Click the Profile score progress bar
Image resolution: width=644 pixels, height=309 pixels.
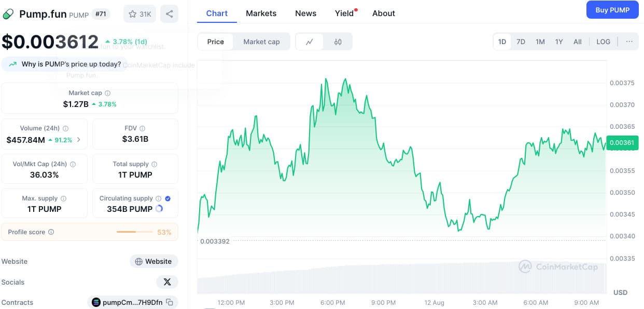[x=135, y=232]
